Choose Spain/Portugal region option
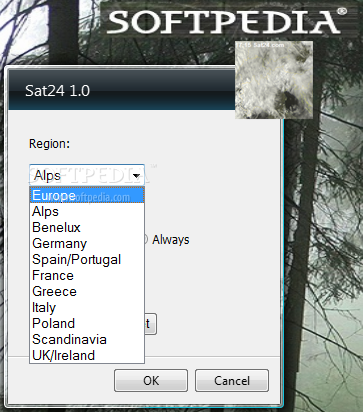Image resolution: width=363 pixels, height=412 pixels. pyautogui.click(x=87, y=259)
